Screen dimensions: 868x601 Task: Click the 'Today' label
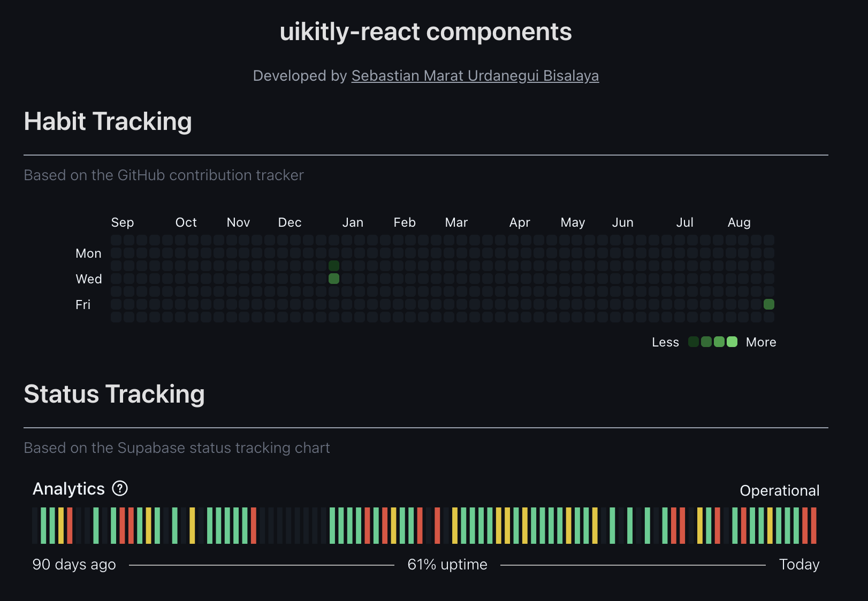coord(800,565)
